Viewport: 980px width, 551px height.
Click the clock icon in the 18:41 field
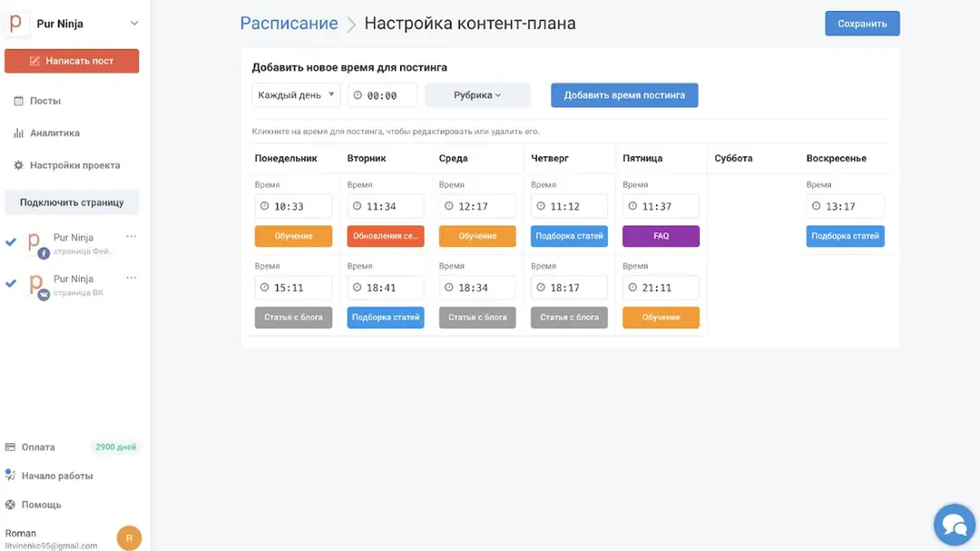pos(357,287)
